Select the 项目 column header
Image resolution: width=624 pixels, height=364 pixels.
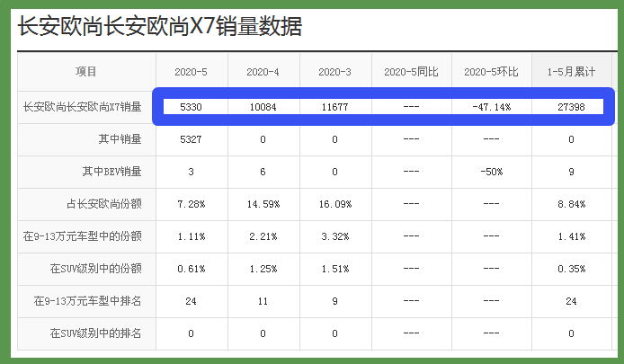(x=86, y=72)
